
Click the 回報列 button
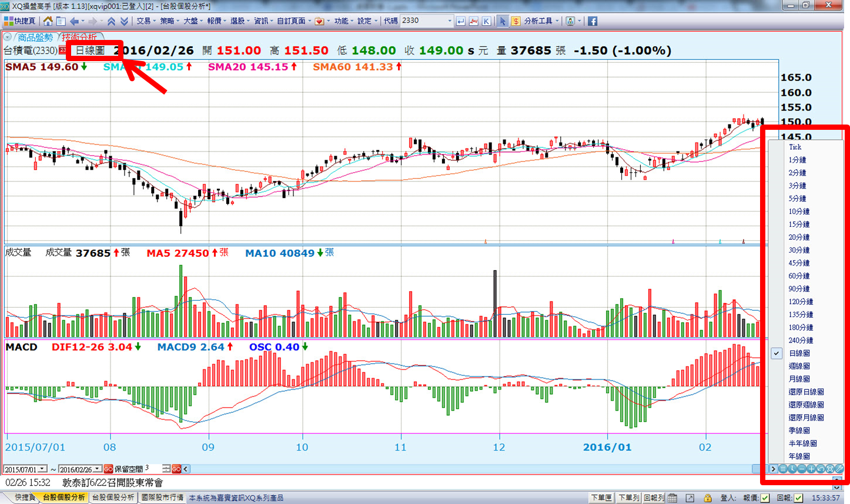pyautogui.click(x=654, y=498)
